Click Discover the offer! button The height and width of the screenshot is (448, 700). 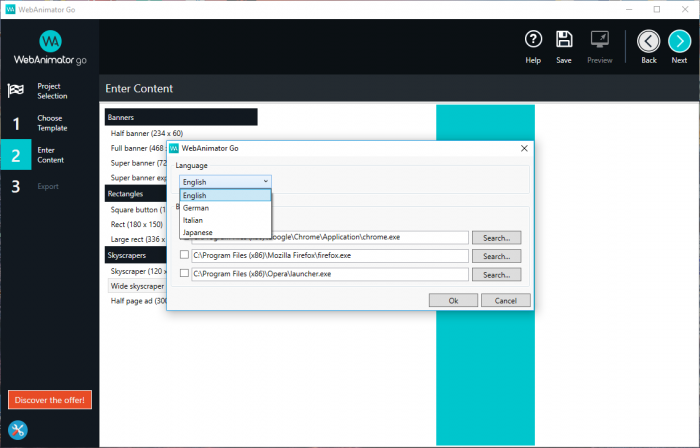click(x=50, y=400)
